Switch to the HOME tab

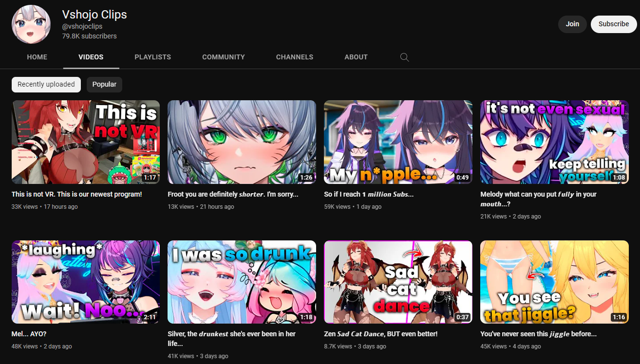37,57
